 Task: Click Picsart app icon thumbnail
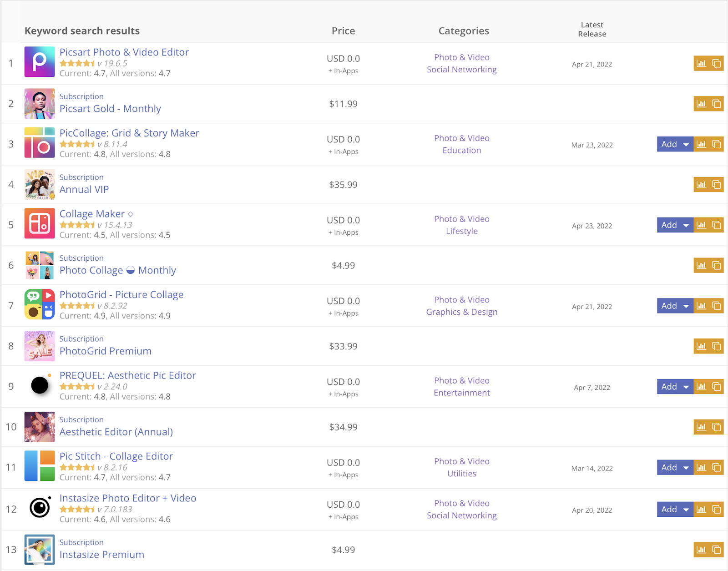tap(40, 62)
